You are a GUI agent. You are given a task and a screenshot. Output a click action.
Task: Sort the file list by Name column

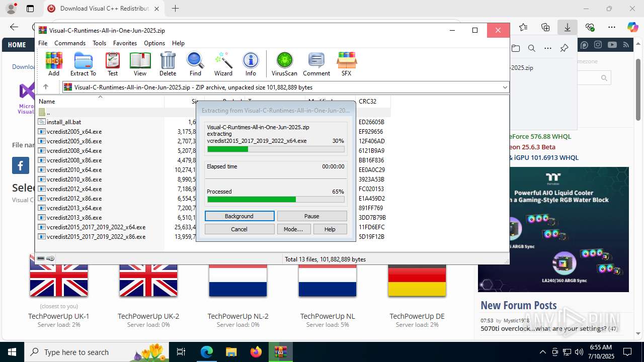(x=100, y=101)
